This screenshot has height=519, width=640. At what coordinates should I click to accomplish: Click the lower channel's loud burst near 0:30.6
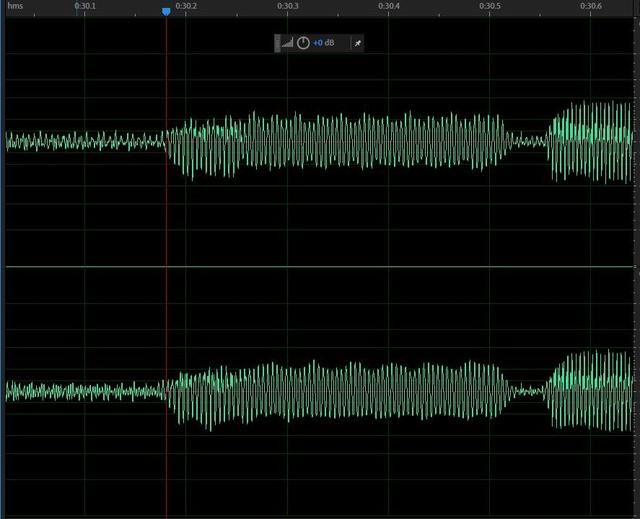point(590,391)
